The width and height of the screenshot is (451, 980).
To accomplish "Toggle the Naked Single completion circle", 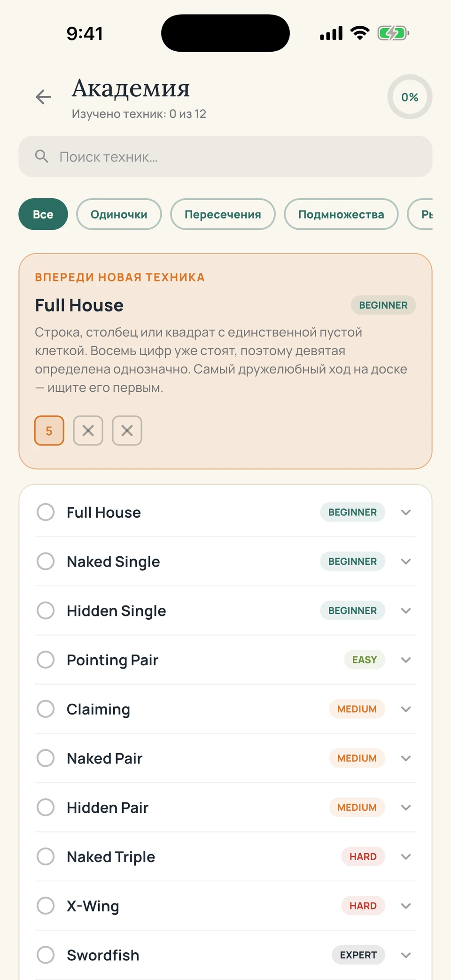I will tap(46, 561).
